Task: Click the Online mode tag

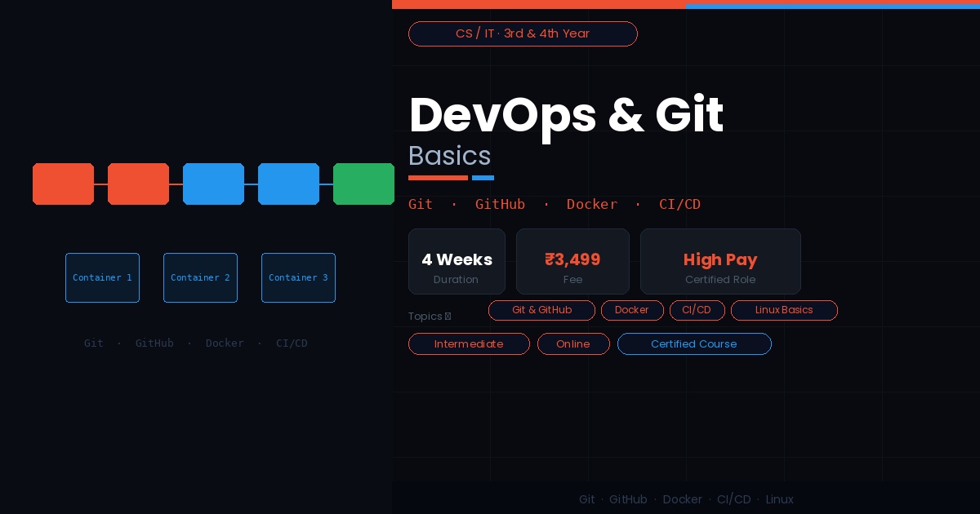Action: click(x=573, y=343)
